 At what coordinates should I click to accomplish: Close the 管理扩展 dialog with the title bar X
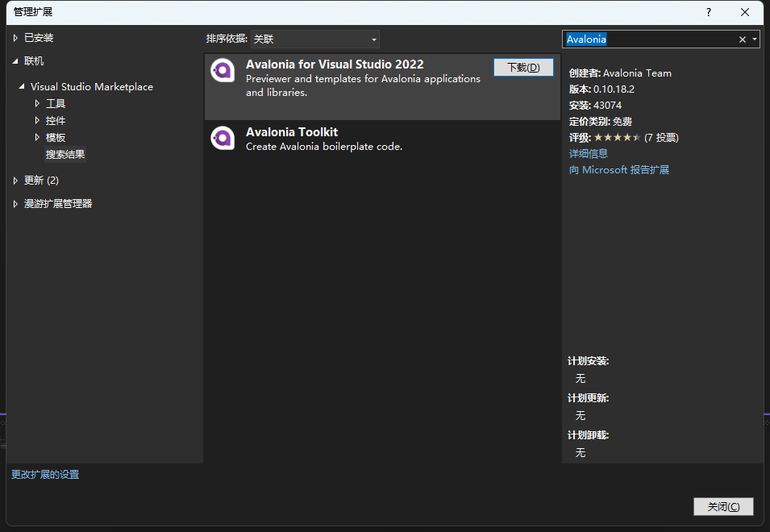click(745, 12)
